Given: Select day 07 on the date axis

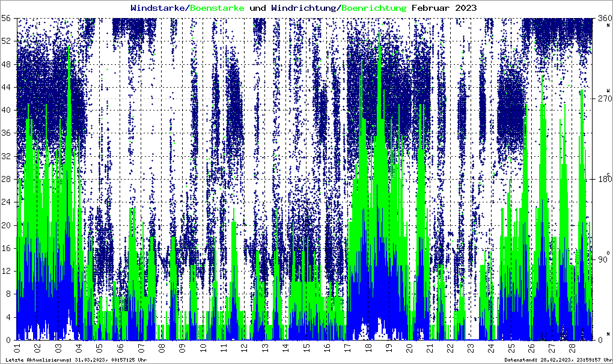Looking at the screenshot, I should [x=141, y=347].
